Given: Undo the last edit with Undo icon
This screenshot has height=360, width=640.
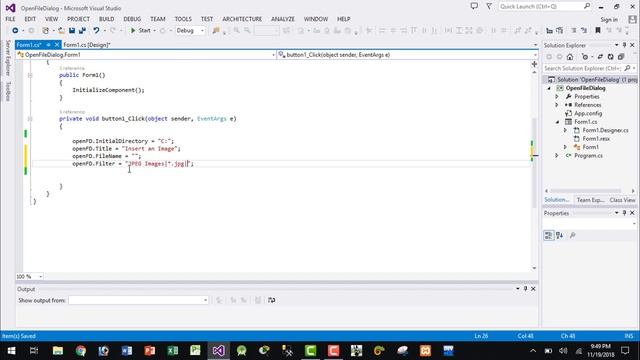Looking at the screenshot, I should pos(96,31).
